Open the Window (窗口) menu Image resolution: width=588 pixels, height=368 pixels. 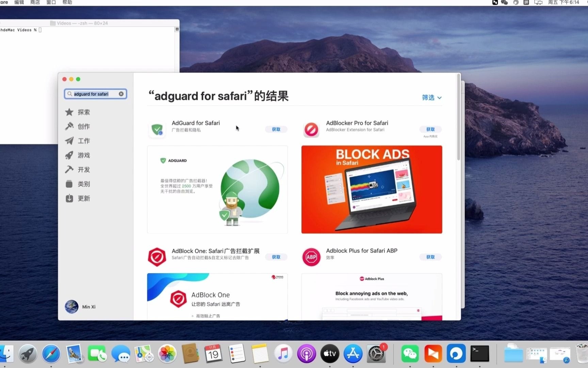(51, 2)
